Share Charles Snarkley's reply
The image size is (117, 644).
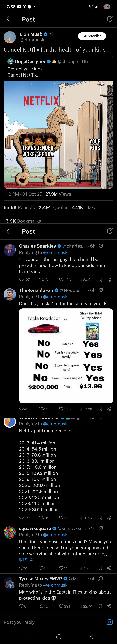pos(109,280)
